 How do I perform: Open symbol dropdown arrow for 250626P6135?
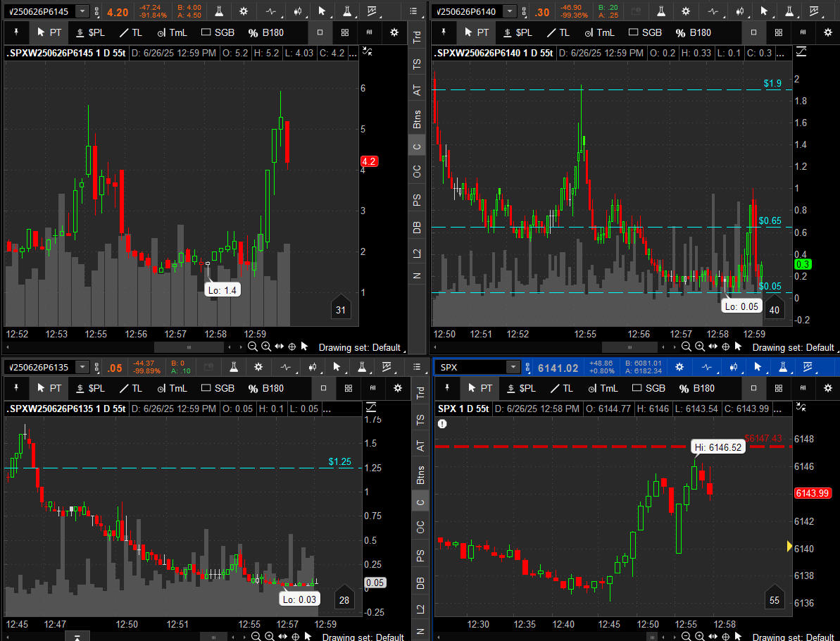click(82, 367)
